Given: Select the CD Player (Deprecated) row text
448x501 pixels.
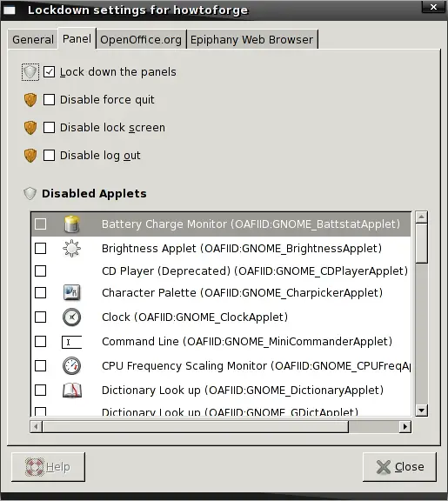Looking at the screenshot, I should (255, 271).
